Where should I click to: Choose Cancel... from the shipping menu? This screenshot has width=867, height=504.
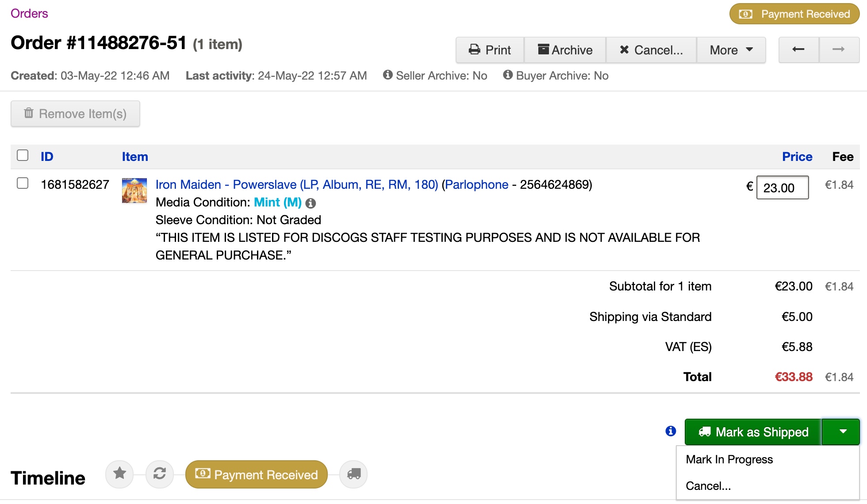[708, 485]
